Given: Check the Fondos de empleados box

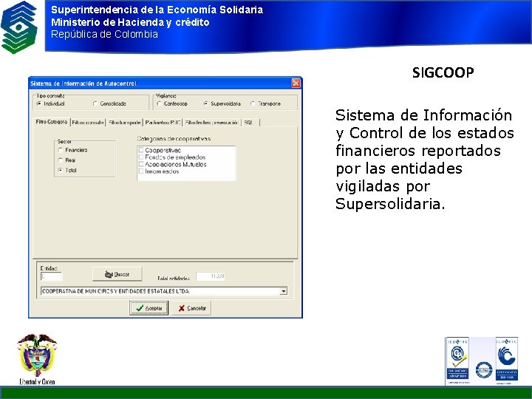Looking at the screenshot, I should (x=141, y=157).
